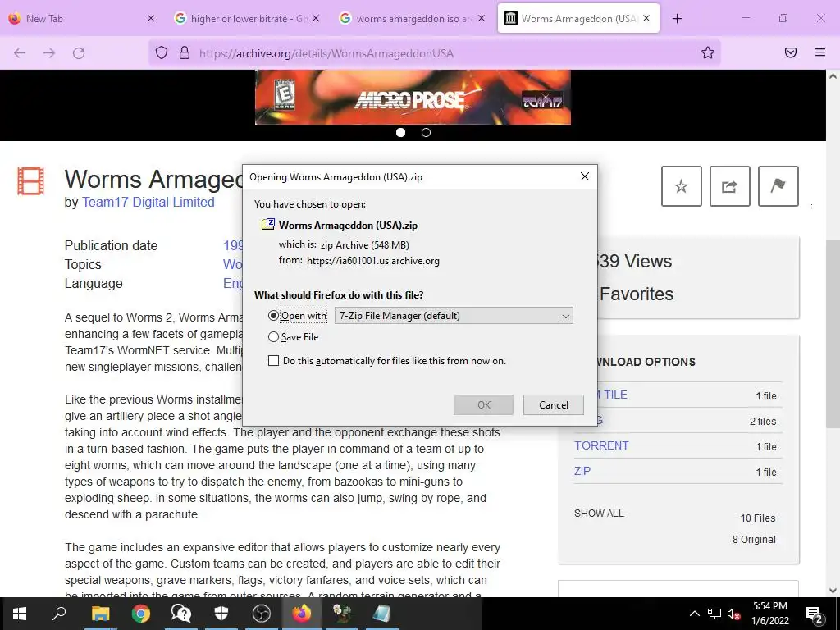Screen dimensions: 840x630
Task: Flag this item with flag button
Action: [x=778, y=186]
